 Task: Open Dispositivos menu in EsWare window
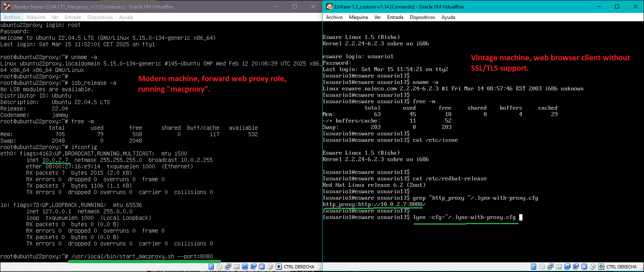point(422,17)
